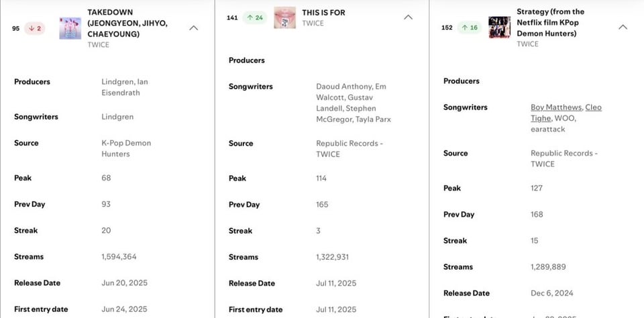
Task: Click chart position number 152
Action: click(447, 28)
